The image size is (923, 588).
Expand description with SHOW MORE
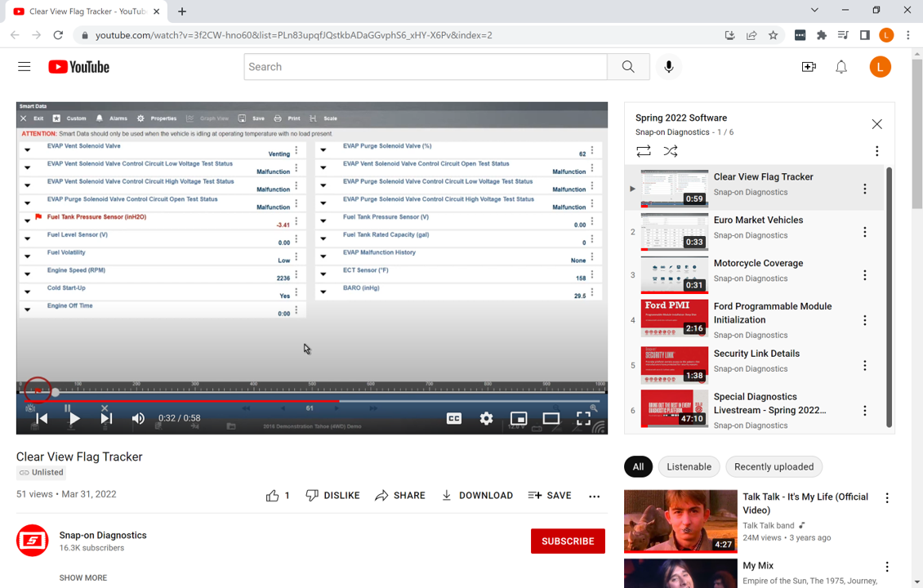tap(83, 577)
